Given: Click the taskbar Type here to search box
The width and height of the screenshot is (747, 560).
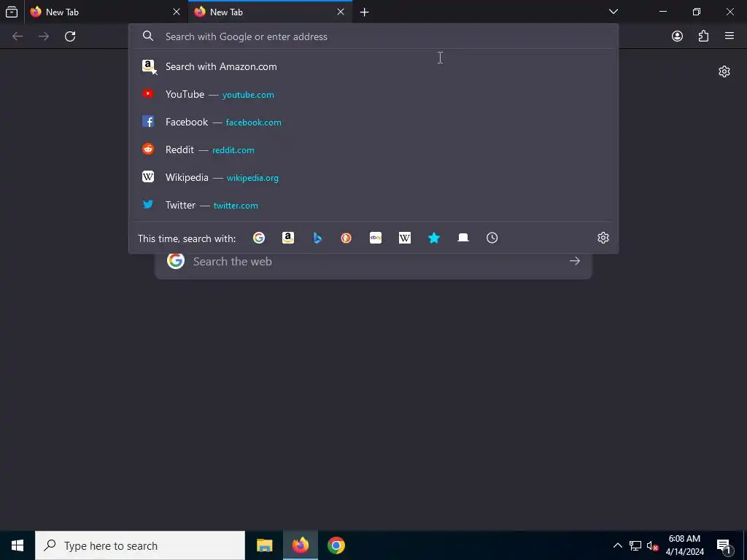Looking at the screenshot, I should (x=140, y=545).
